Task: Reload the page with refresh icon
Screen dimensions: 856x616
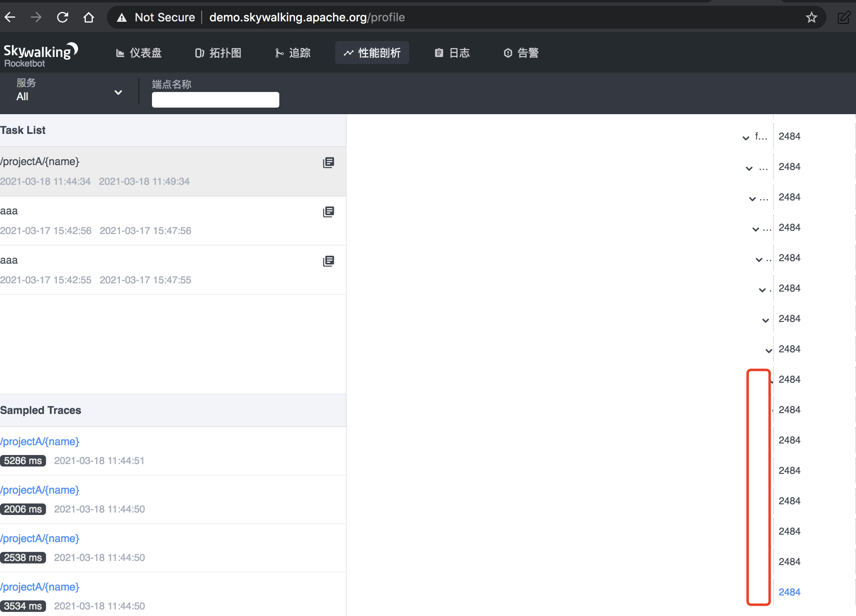Action: 62,17
